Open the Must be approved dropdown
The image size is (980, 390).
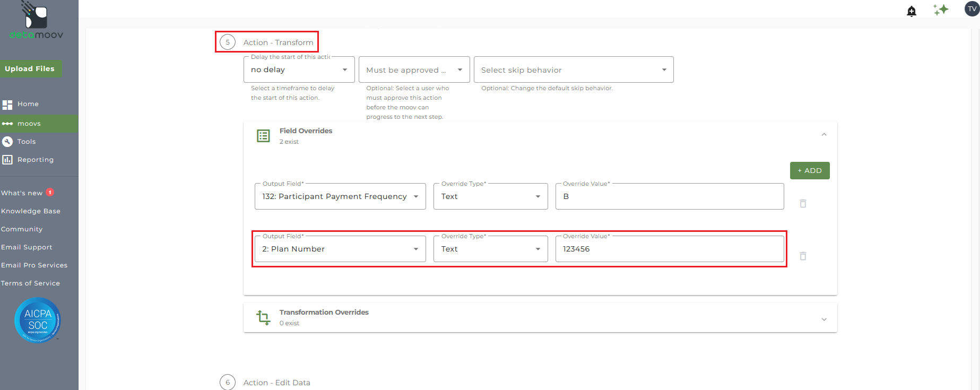tap(414, 70)
